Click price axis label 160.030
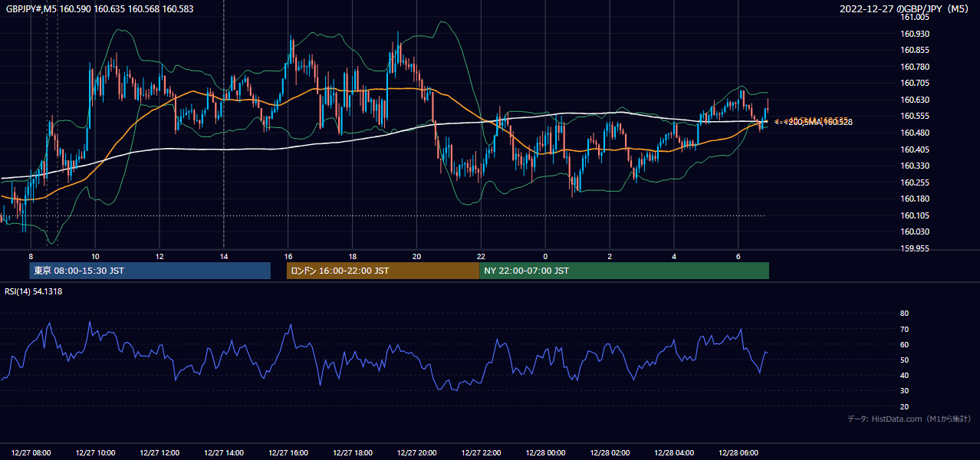The image size is (980, 460). click(915, 232)
